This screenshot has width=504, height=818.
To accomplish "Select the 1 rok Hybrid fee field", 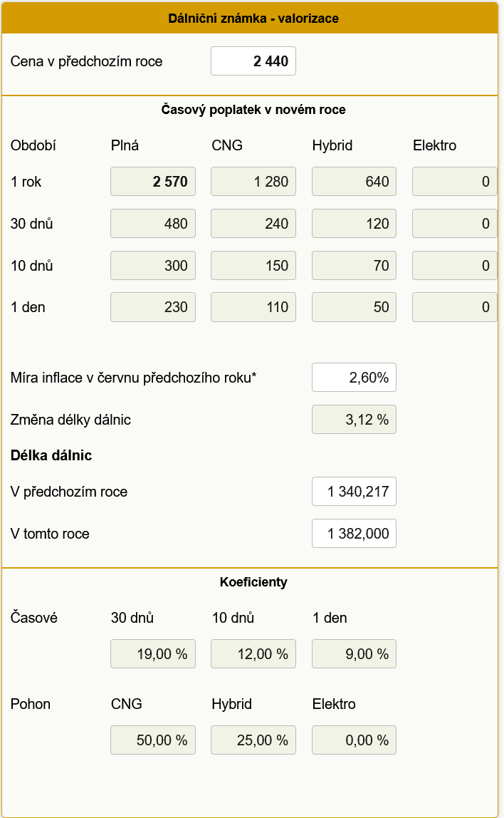I will click(x=354, y=182).
